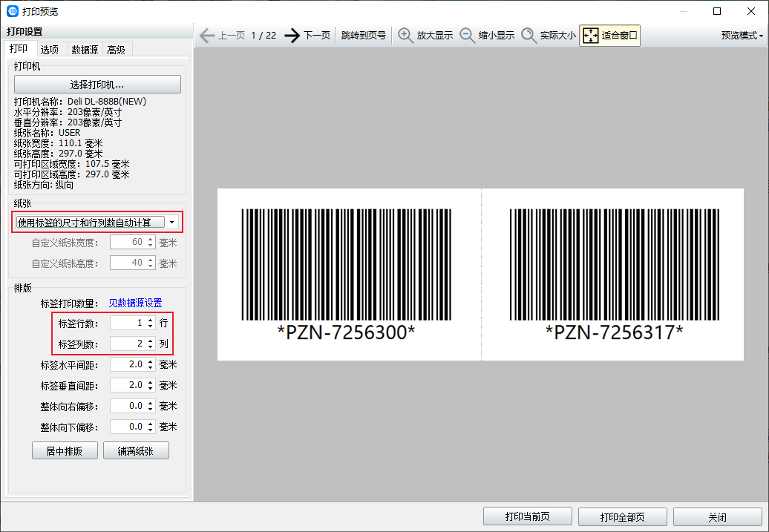Decrease label columns with the down arrow
Viewport: 769px width, 532px height.
point(151,347)
